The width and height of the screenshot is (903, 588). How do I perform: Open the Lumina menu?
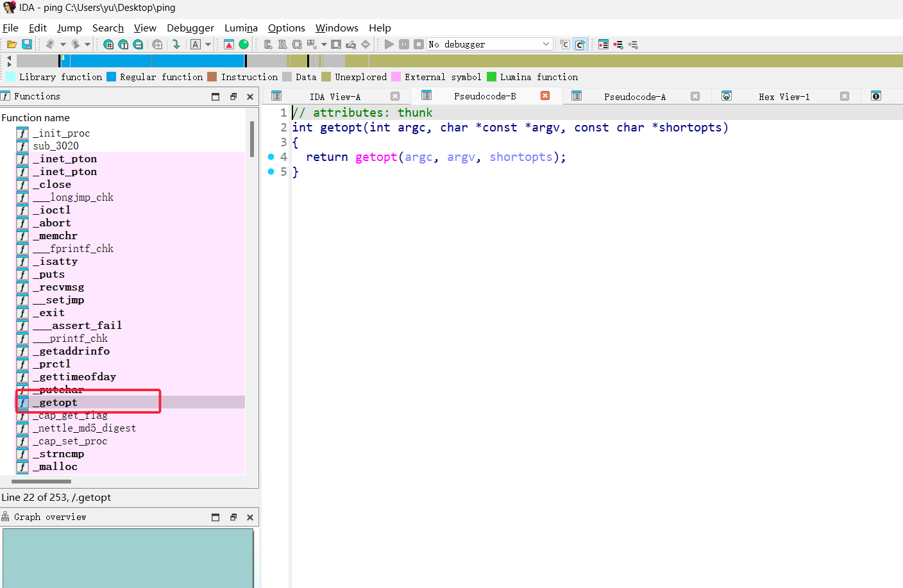tap(241, 28)
